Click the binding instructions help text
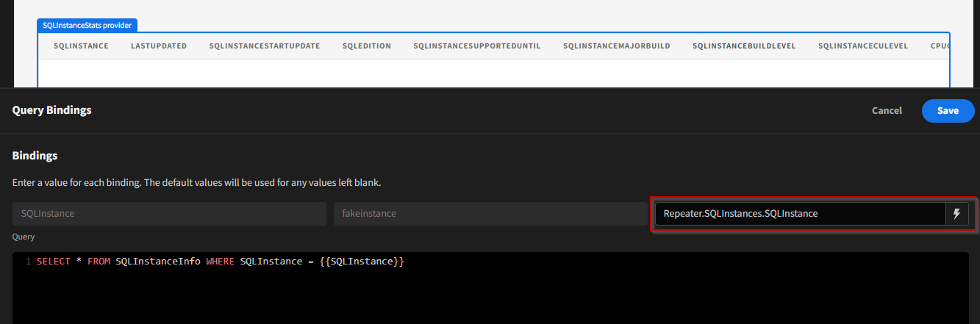The height and width of the screenshot is (324, 980). pos(197,182)
